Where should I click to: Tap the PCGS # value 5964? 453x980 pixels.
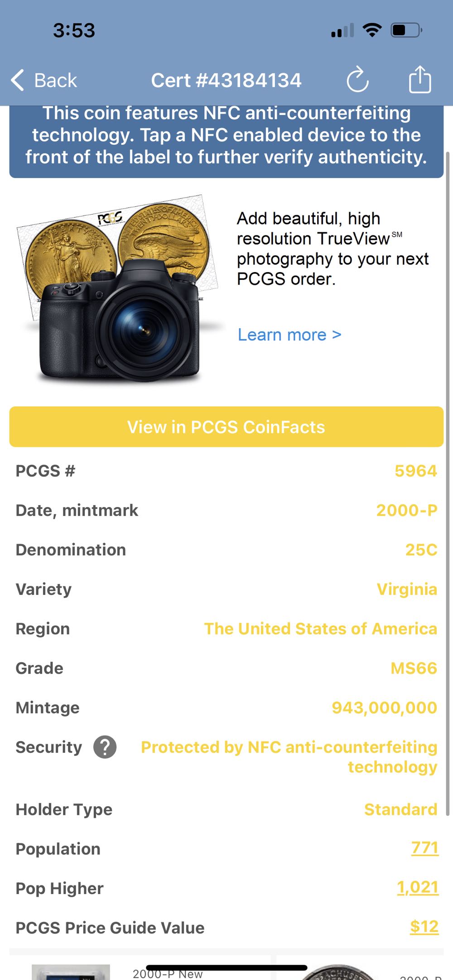point(415,471)
